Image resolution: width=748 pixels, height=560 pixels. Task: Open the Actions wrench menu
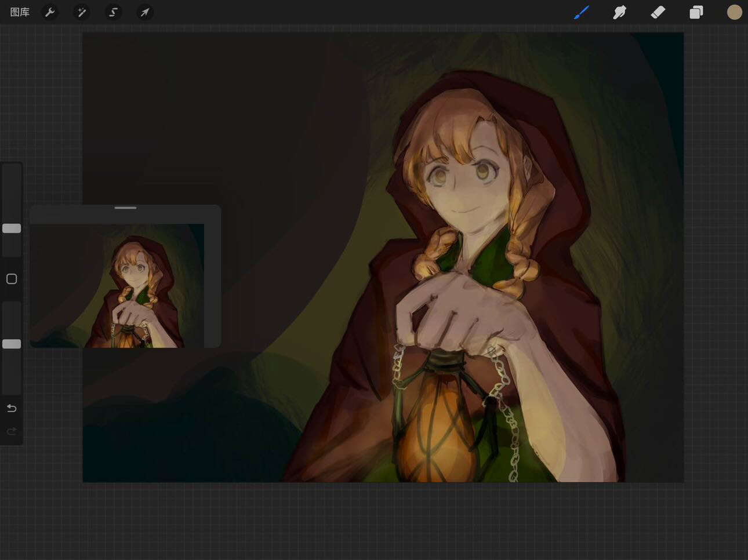coord(50,12)
